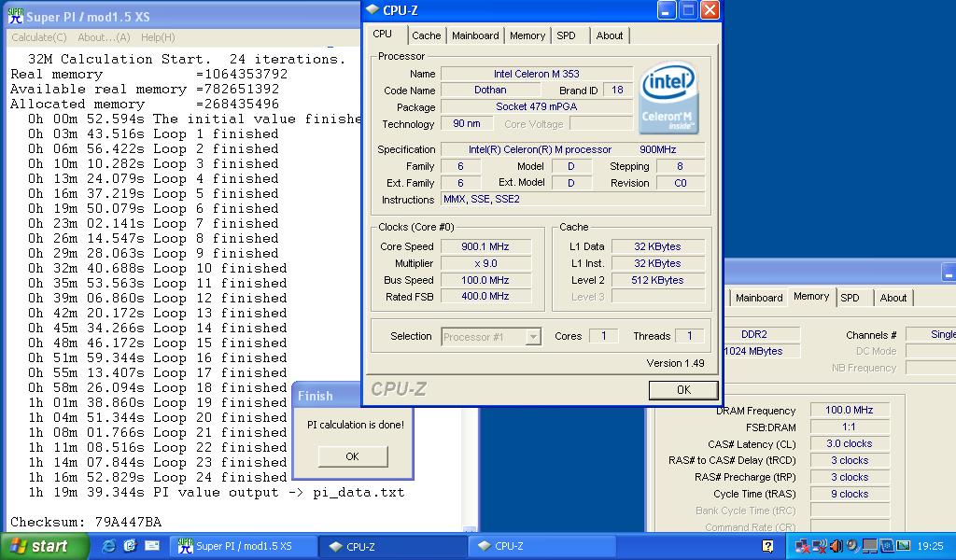Open the Help(H) menu in Super PI

[158, 37]
